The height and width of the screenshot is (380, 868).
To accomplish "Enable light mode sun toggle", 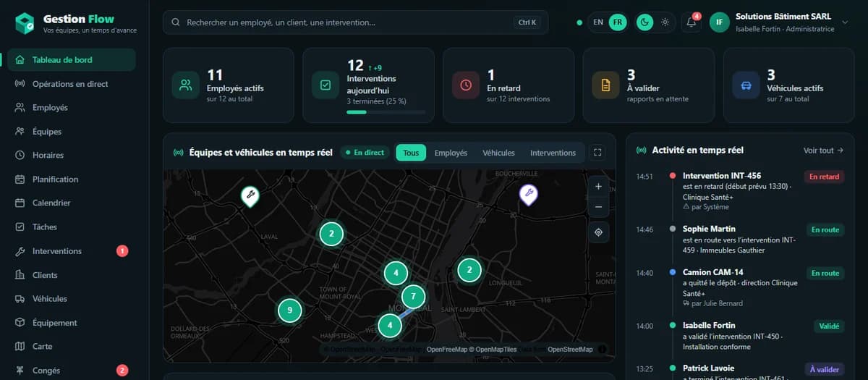I will pos(665,22).
